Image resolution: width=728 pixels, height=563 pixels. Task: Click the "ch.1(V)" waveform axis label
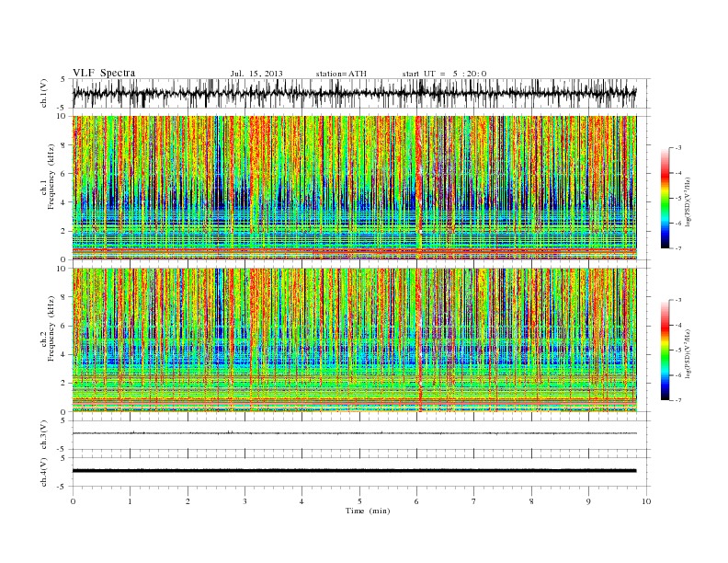coord(44,94)
